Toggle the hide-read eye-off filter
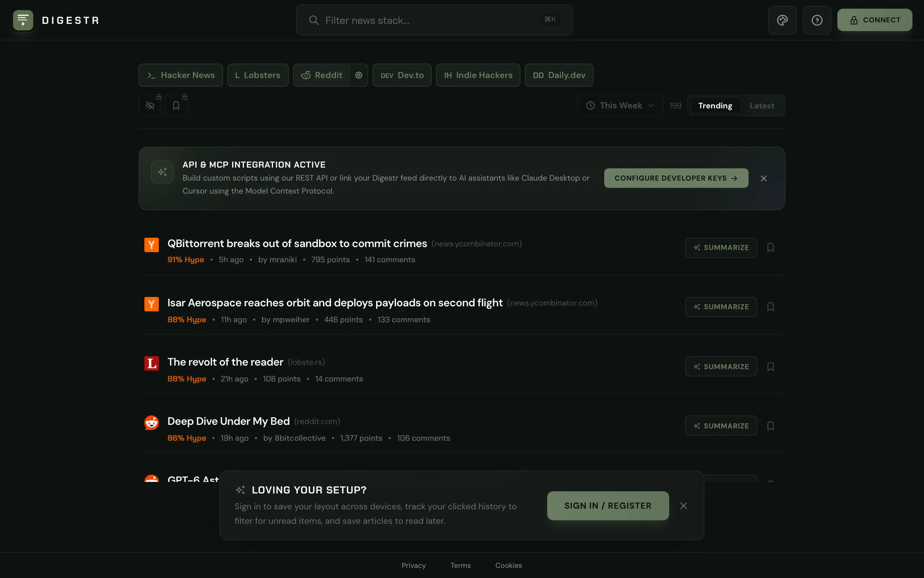The image size is (924, 578). (x=150, y=105)
